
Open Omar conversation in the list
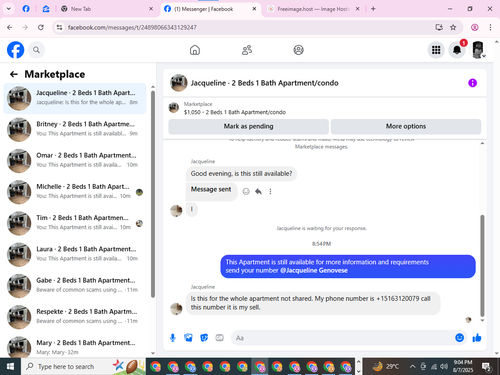point(75,161)
